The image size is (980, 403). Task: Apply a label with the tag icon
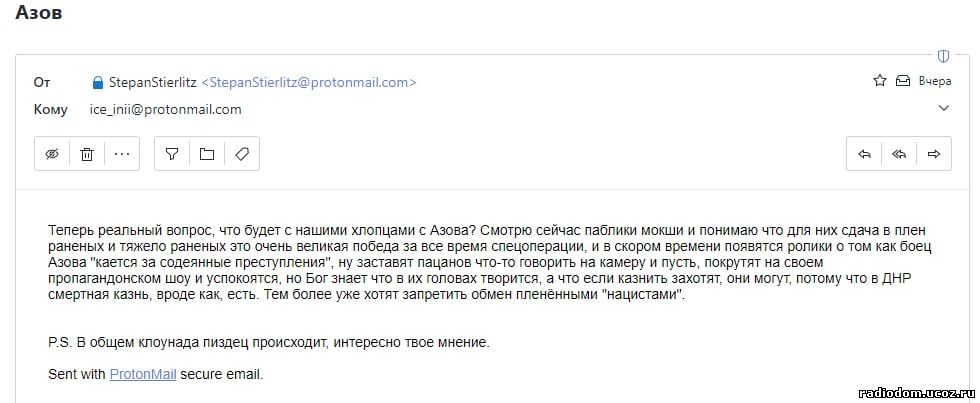coord(242,154)
